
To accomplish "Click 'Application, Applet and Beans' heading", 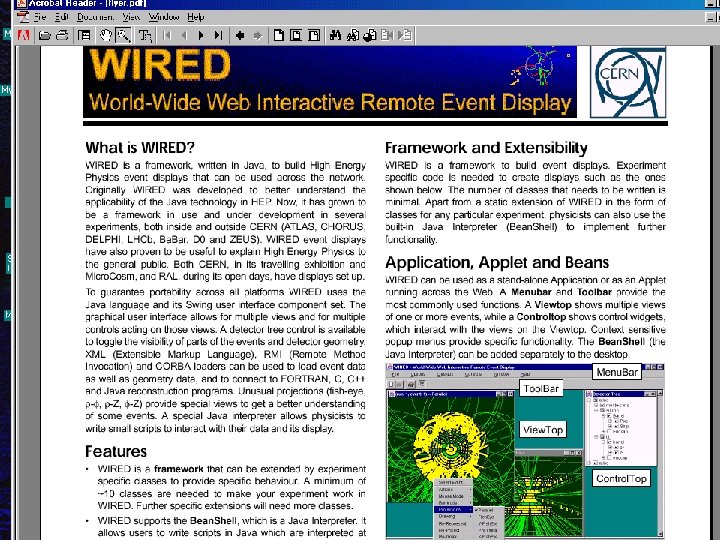I will (x=497, y=263).
